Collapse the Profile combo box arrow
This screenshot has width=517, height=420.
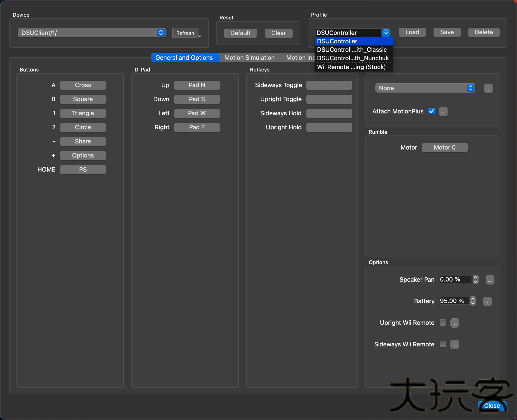pyautogui.click(x=386, y=33)
